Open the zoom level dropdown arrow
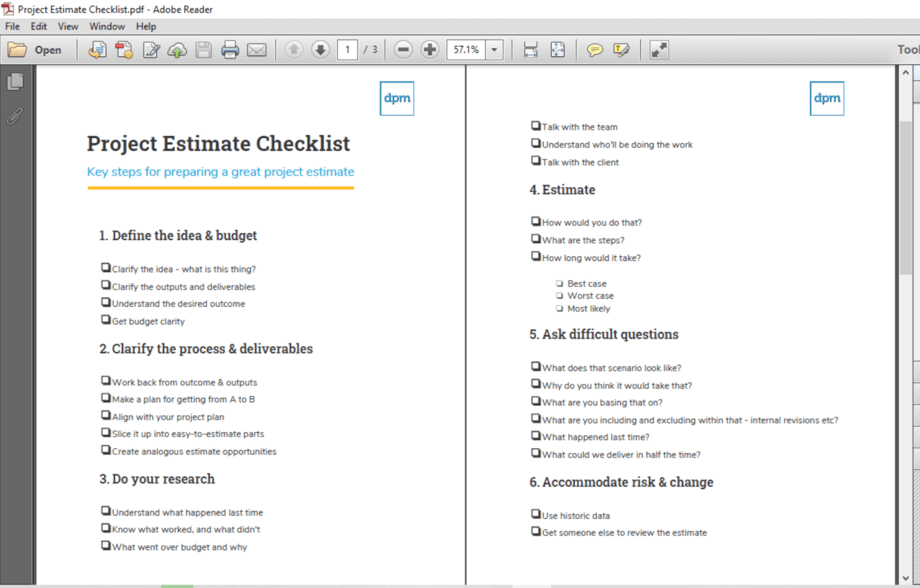Viewport: 920px width, 588px height. point(494,49)
